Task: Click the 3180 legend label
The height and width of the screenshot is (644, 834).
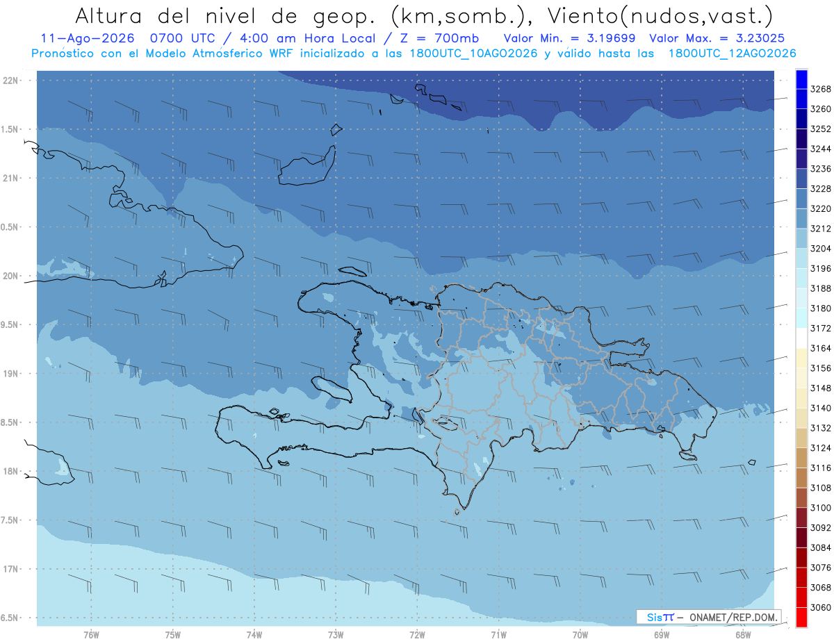Action: pos(820,308)
